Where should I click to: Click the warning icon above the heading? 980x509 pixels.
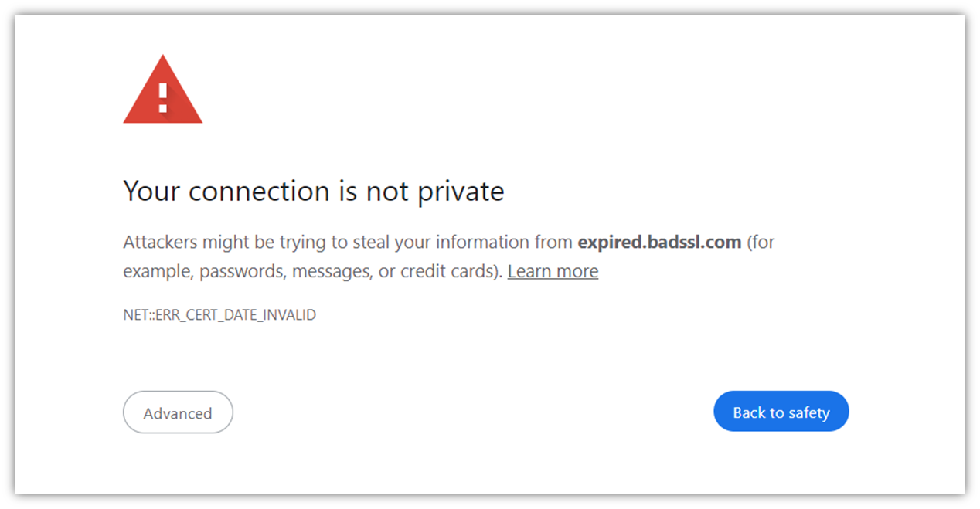pyautogui.click(x=162, y=89)
